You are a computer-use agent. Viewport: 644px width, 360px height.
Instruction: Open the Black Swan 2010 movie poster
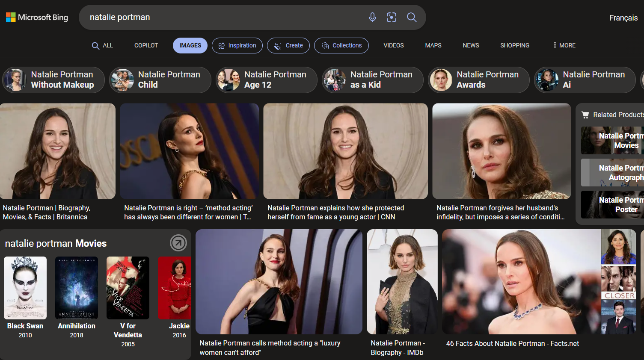[x=25, y=288]
